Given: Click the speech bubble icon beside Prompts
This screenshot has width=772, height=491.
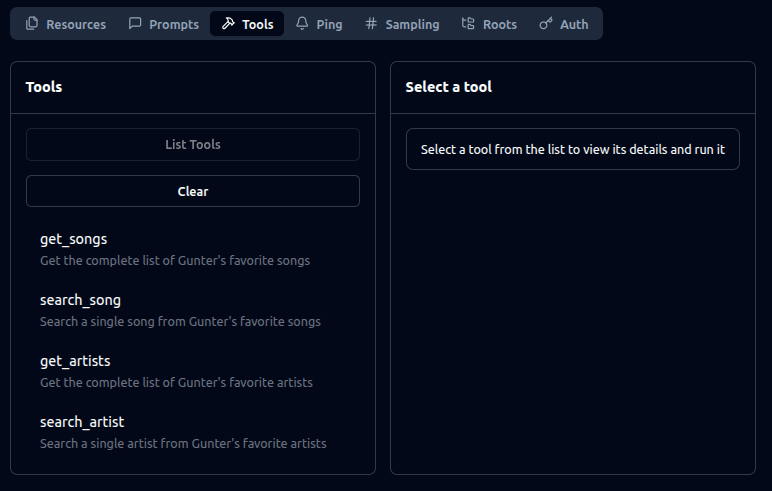Looking at the screenshot, I should 135,24.
